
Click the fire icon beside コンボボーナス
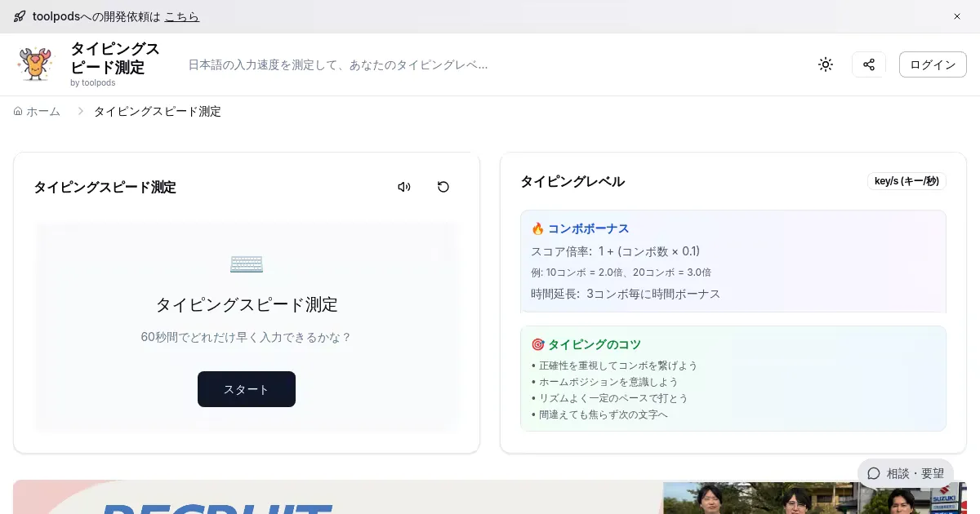[537, 229]
